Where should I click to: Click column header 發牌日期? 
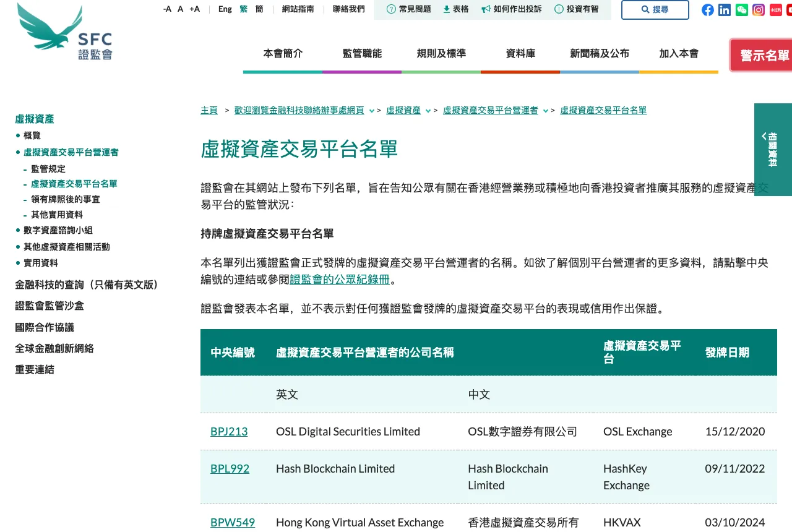[x=727, y=353]
